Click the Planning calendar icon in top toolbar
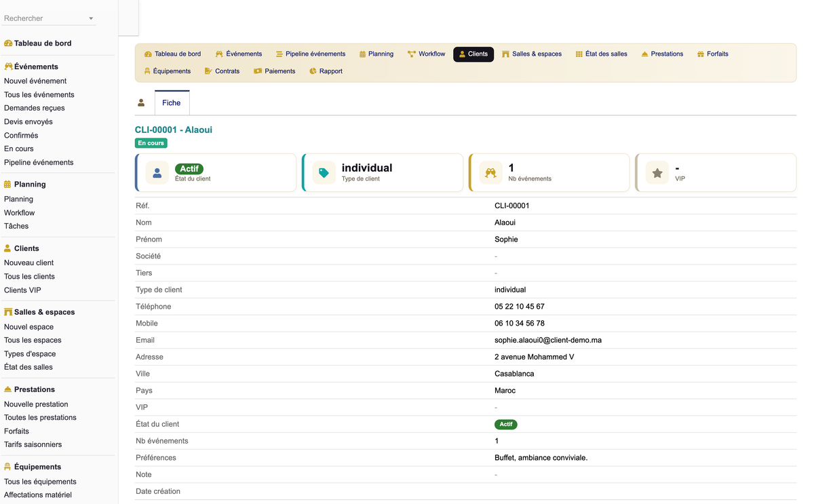The image size is (814, 504). pyautogui.click(x=362, y=54)
